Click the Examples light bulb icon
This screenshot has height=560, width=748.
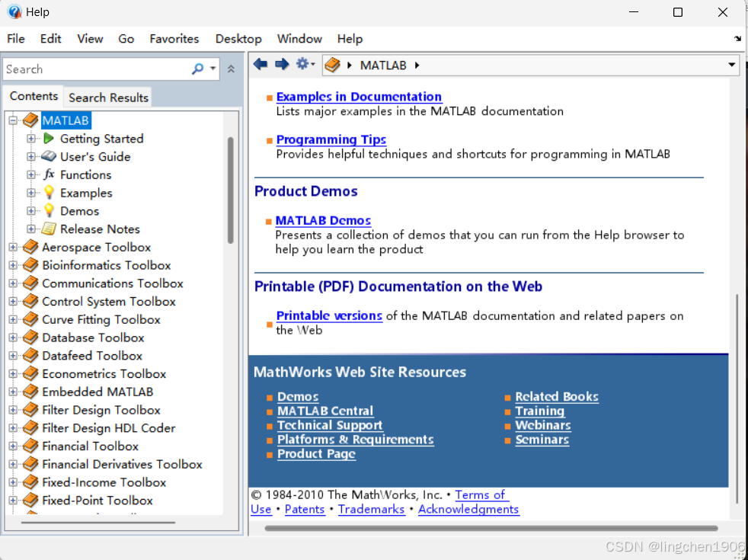49,193
